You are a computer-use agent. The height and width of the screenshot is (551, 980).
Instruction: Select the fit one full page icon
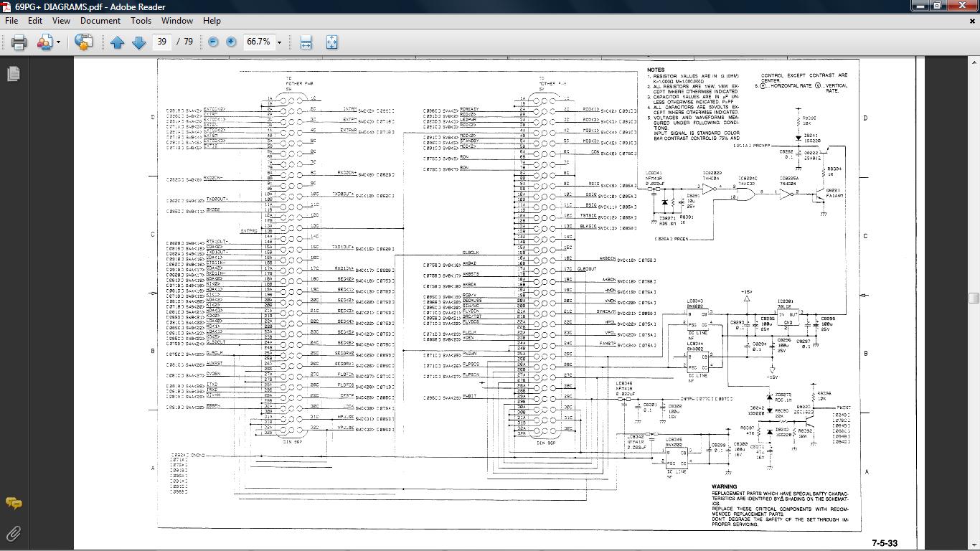pos(331,42)
